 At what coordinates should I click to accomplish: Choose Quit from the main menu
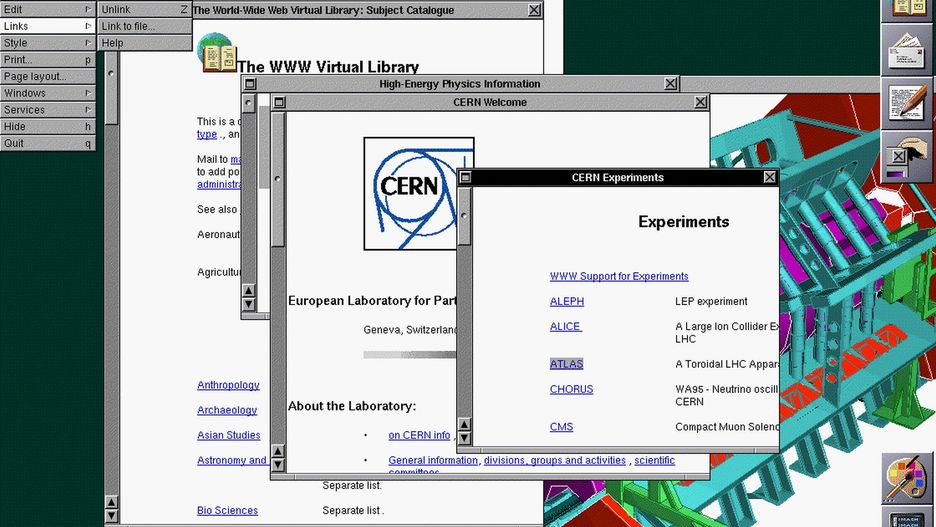click(48, 143)
